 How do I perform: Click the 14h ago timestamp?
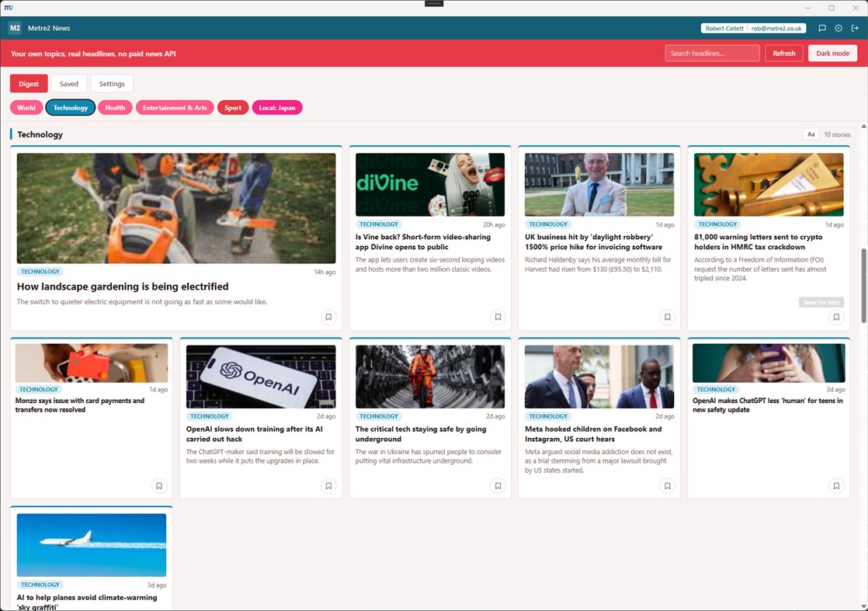click(325, 272)
